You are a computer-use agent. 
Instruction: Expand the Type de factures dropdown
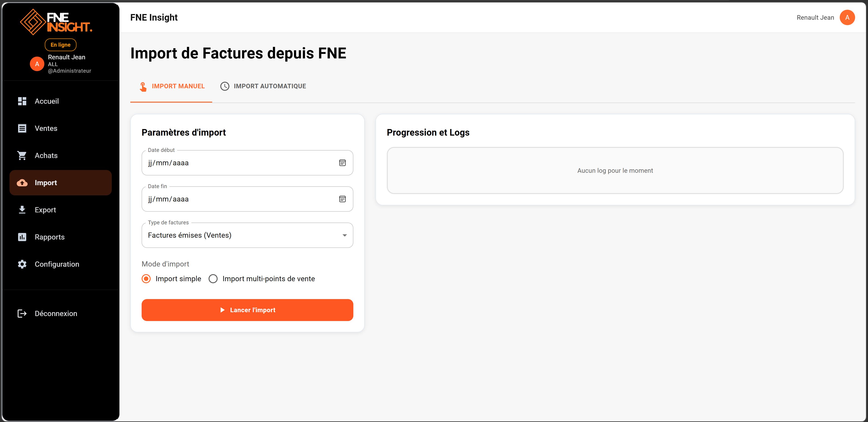pos(247,235)
